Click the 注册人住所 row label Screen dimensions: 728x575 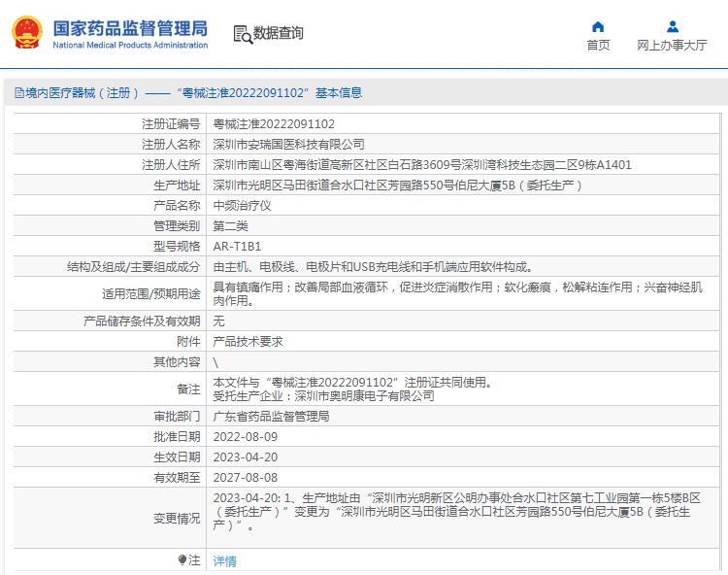(x=171, y=165)
